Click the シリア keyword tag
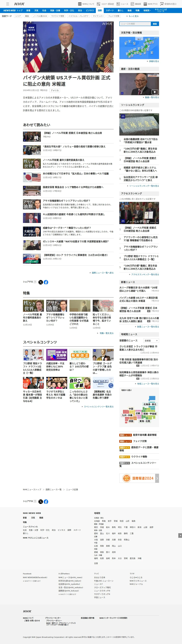 coord(18,16)
